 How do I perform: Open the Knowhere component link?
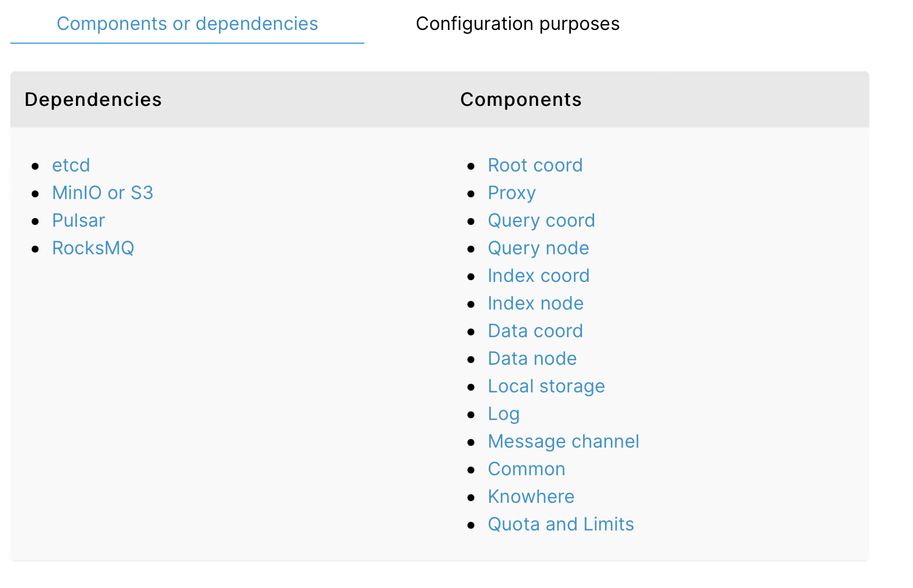[x=531, y=497]
